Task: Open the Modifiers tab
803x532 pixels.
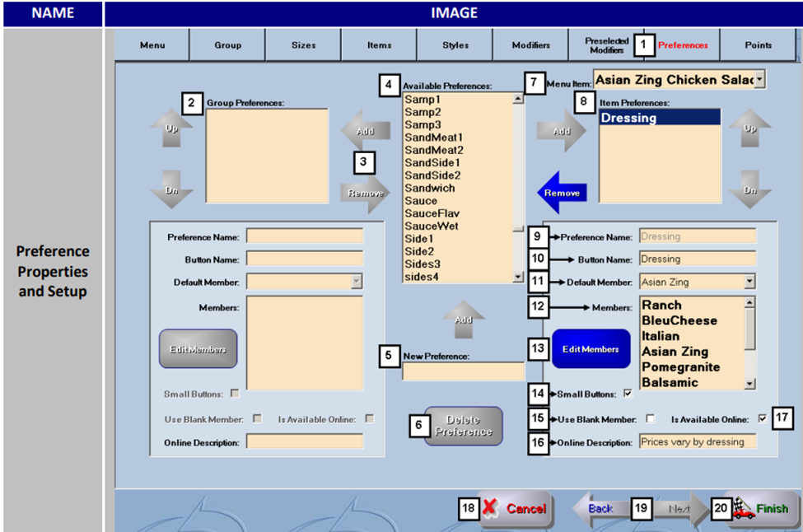Action: [x=530, y=45]
